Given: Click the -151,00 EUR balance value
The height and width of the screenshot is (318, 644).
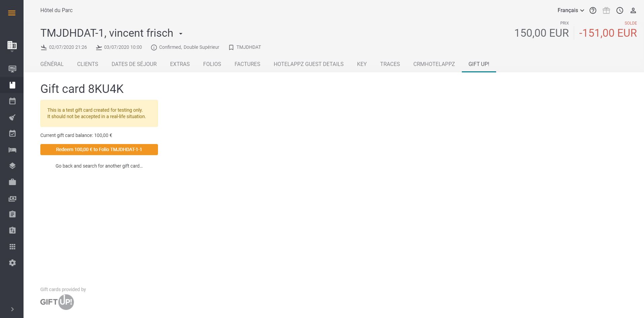Looking at the screenshot, I should (608, 33).
